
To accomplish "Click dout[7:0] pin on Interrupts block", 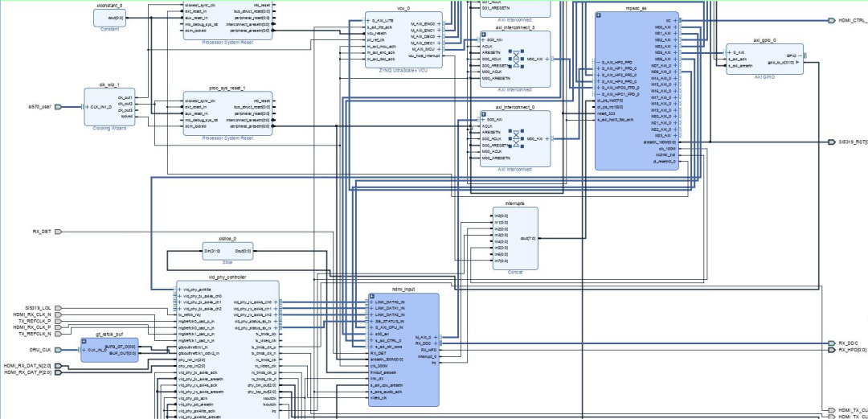I will (x=527, y=238).
